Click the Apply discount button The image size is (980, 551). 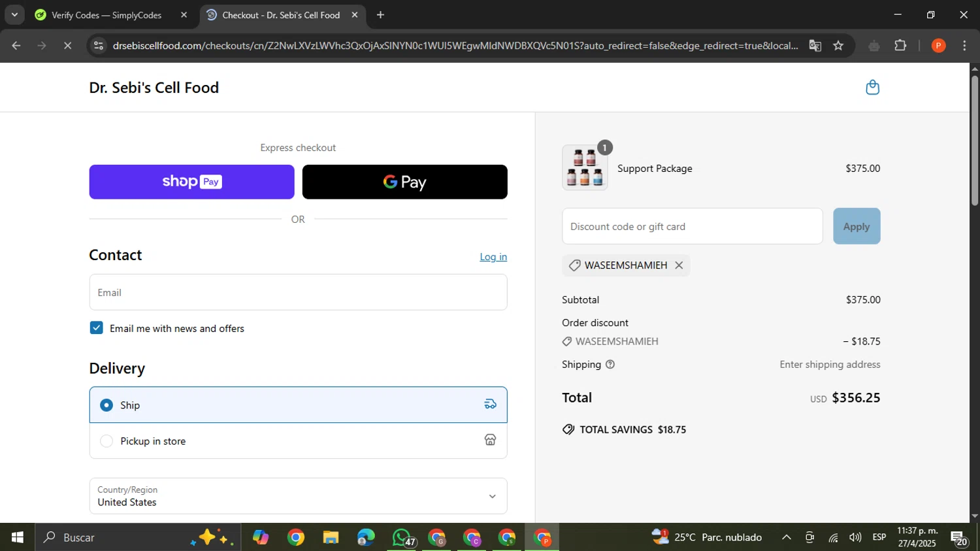857,226
